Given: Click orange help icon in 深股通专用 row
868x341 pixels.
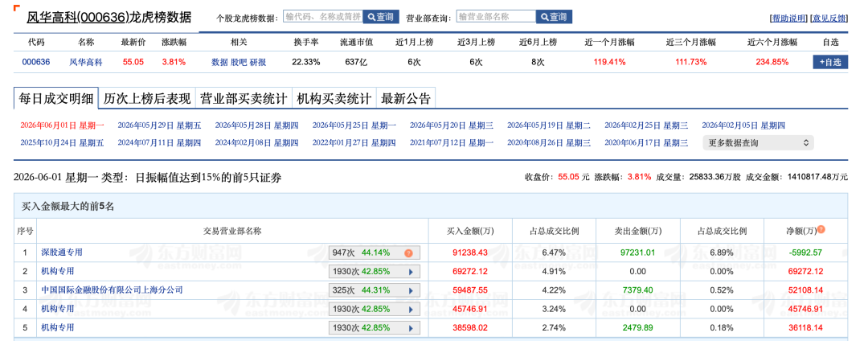Looking at the screenshot, I should tap(408, 253).
